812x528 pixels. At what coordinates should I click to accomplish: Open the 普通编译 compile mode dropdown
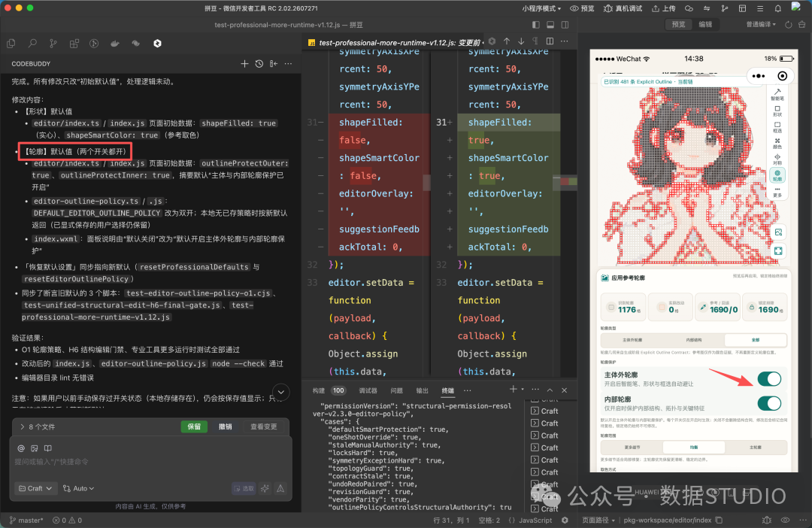click(x=761, y=24)
